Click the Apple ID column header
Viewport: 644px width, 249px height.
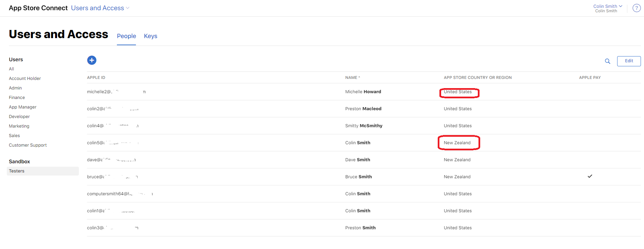(x=96, y=78)
